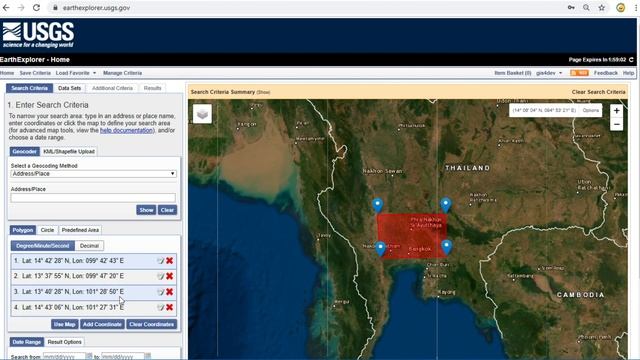Click Save Criteria in the menu bar
The width and height of the screenshot is (640, 360).
35,73
